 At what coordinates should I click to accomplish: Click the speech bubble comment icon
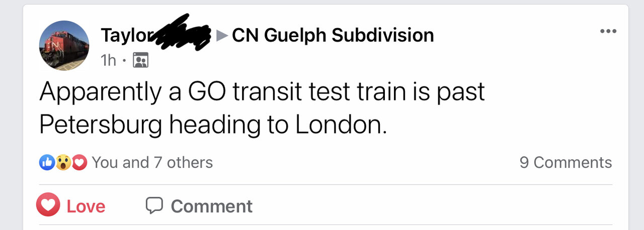pos(154,205)
